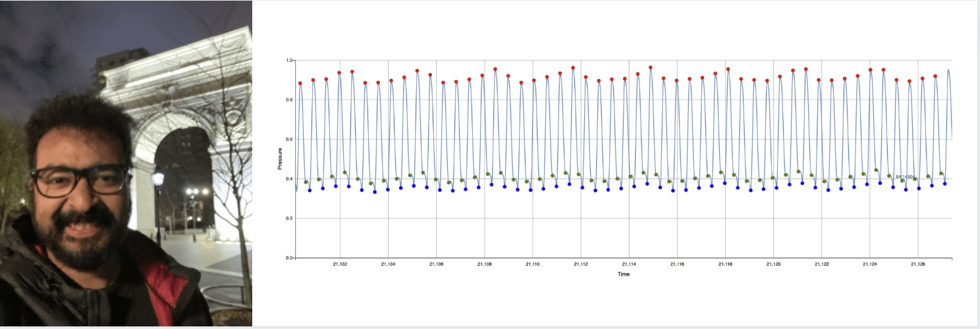Screen dimensions: 980x329
Task: Click the Time x-axis title
Action: pyautogui.click(x=623, y=274)
